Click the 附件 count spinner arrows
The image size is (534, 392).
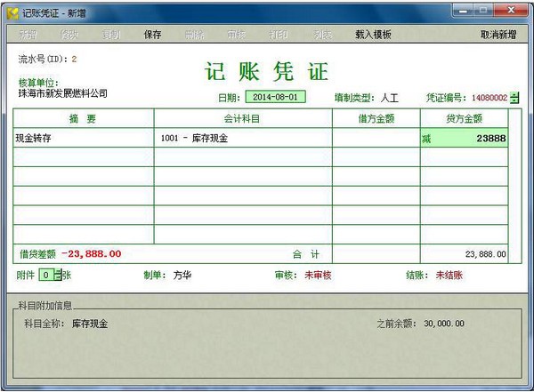pos(58,275)
